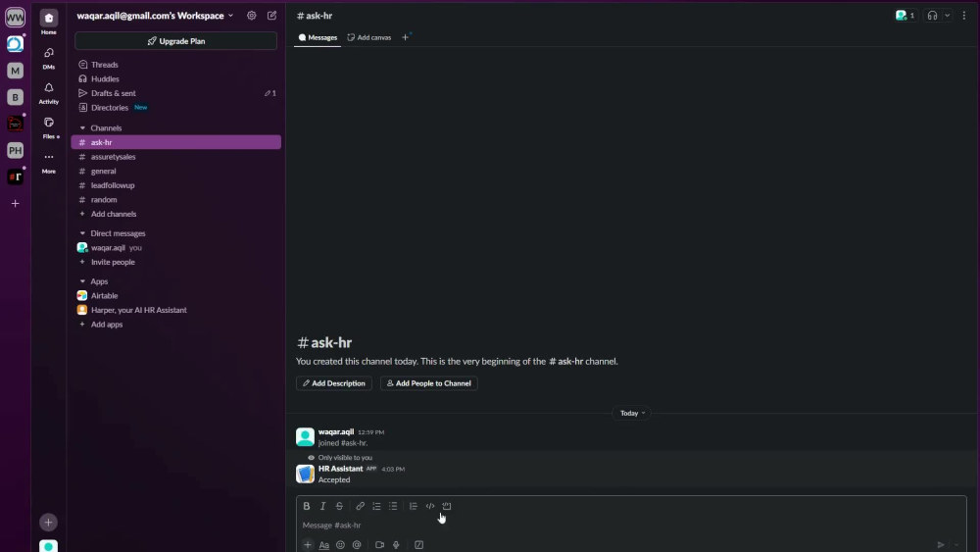The height and width of the screenshot is (552, 980).
Task: Start a huddle with headphones icon
Action: 933,16
